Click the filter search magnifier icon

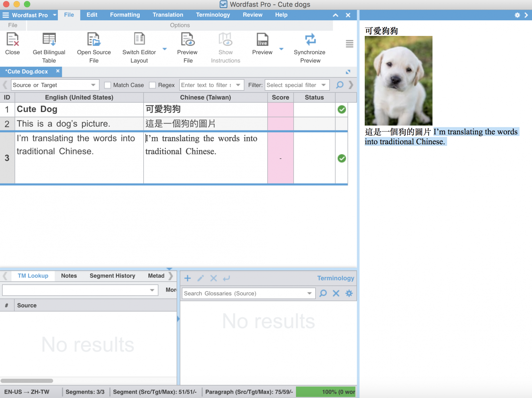click(x=339, y=85)
